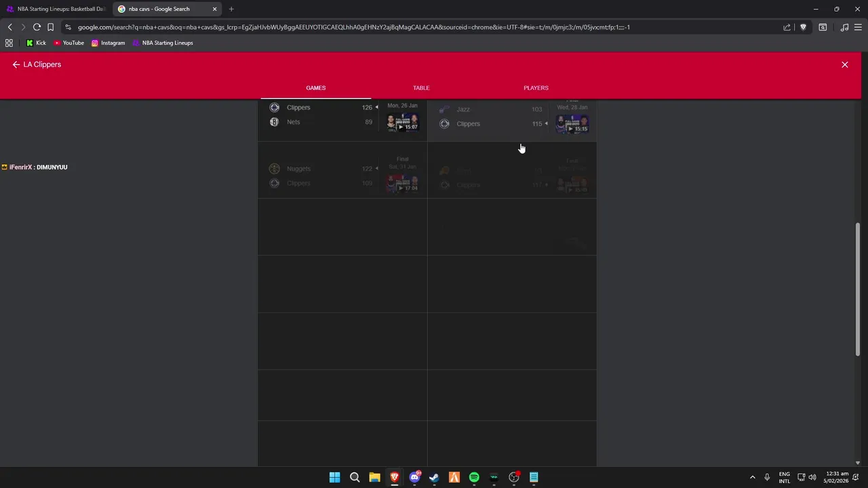Select the Clippers score 126
868x488 pixels.
(367, 107)
